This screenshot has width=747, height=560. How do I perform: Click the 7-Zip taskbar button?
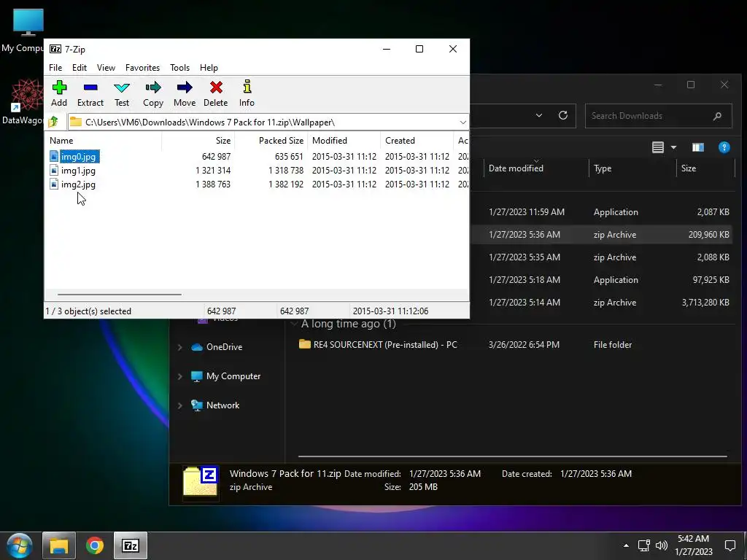pyautogui.click(x=131, y=545)
